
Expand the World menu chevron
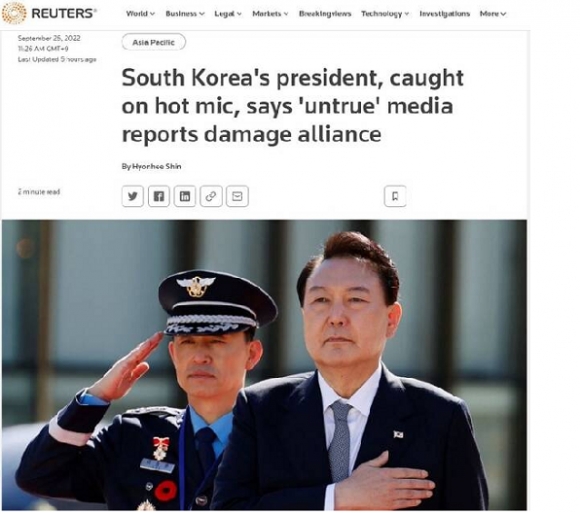(x=152, y=14)
